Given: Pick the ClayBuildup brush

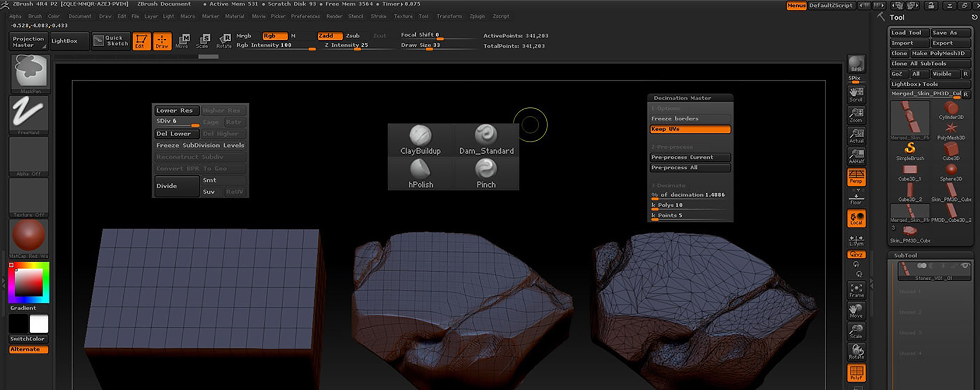Looking at the screenshot, I should click(x=420, y=140).
